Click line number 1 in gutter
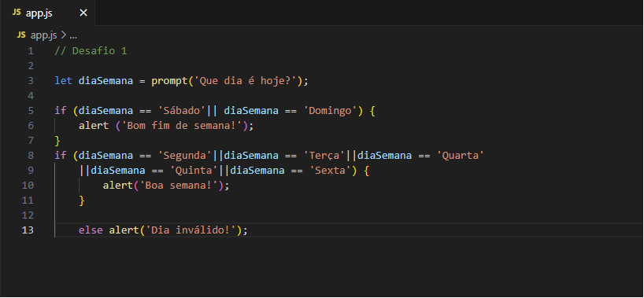 (x=31, y=51)
